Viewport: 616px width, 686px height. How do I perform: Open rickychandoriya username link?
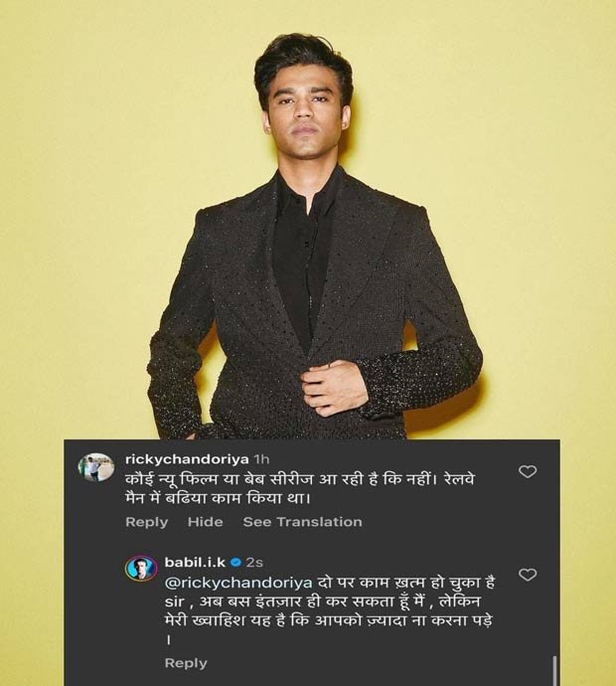coord(187,459)
